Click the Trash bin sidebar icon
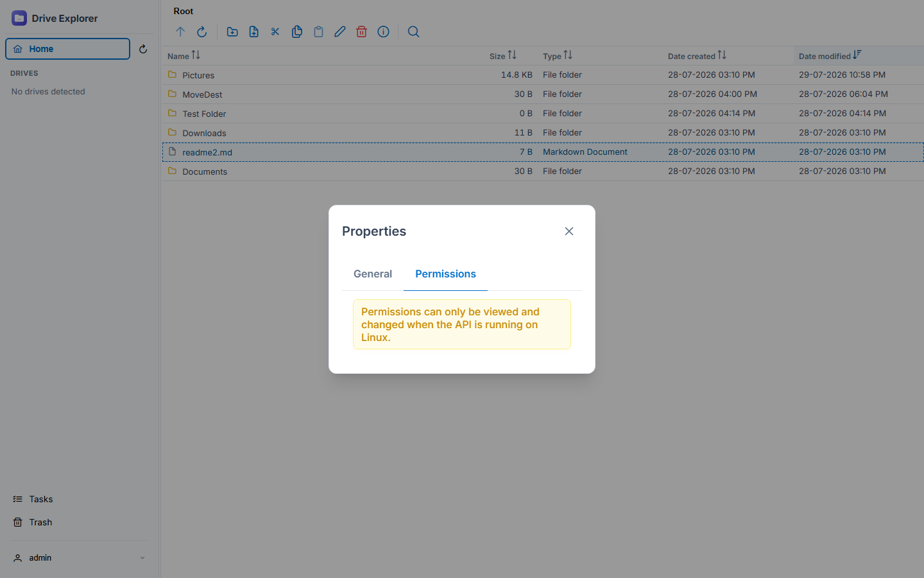 (x=17, y=522)
